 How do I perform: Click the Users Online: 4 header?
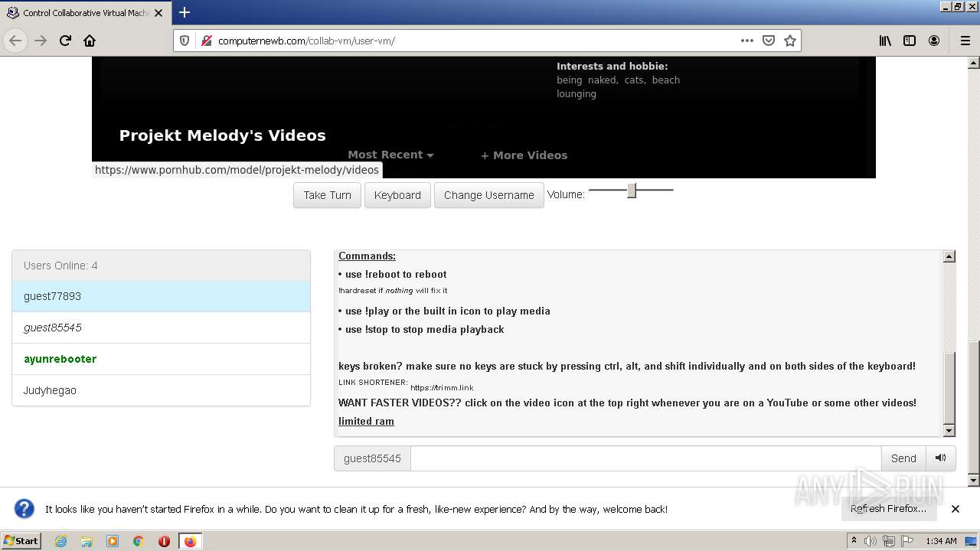pos(161,266)
